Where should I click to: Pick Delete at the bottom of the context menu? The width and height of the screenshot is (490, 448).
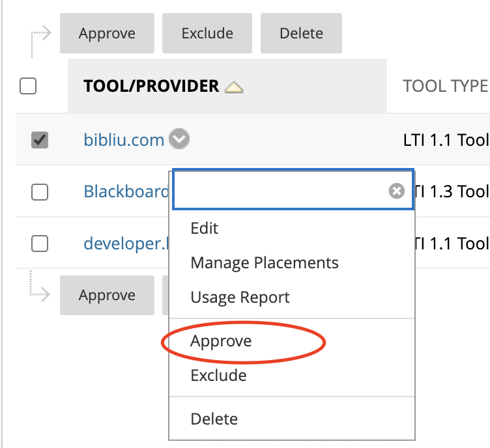point(214,419)
